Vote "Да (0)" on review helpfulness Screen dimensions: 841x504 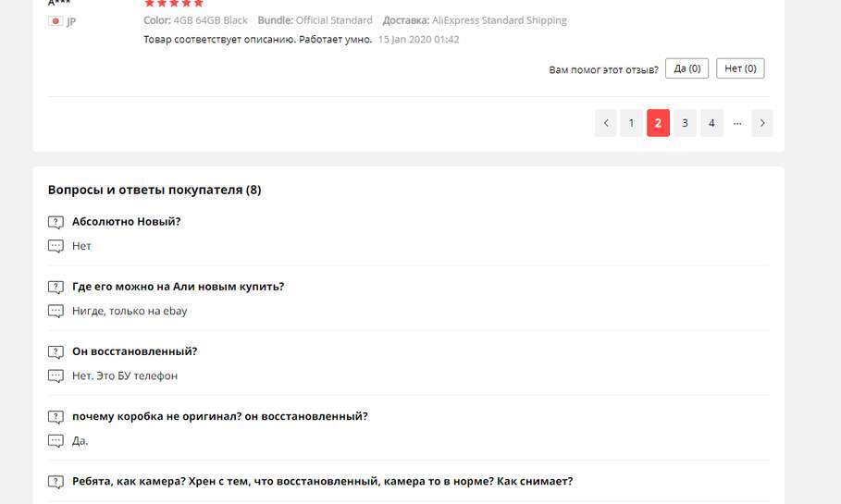click(x=686, y=68)
